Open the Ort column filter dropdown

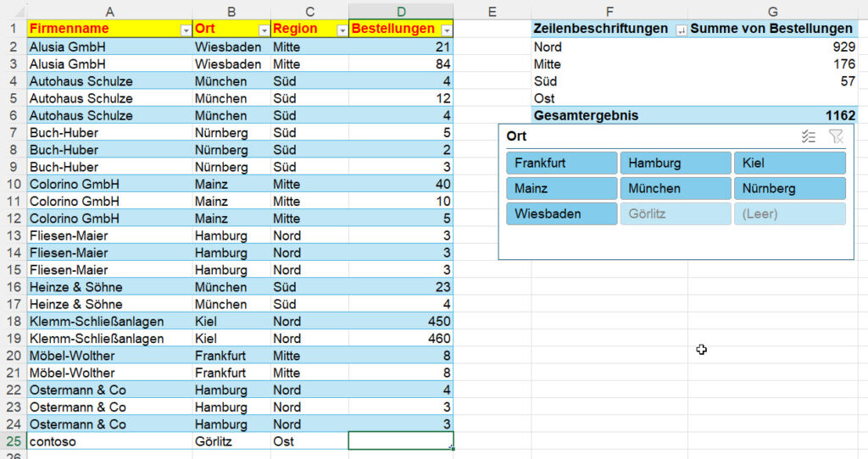(x=264, y=30)
